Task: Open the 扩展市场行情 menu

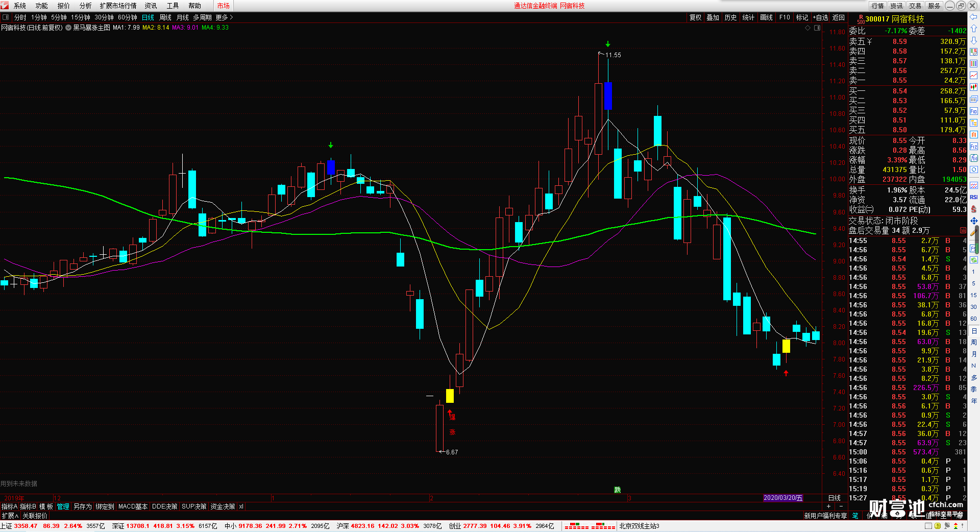Action: pyautogui.click(x=118, y=6)
